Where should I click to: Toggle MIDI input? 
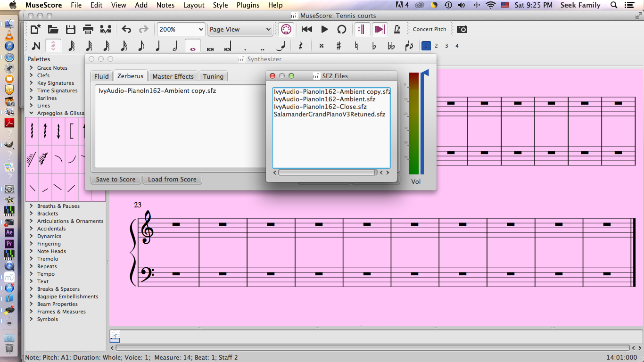tap(285, 29)
